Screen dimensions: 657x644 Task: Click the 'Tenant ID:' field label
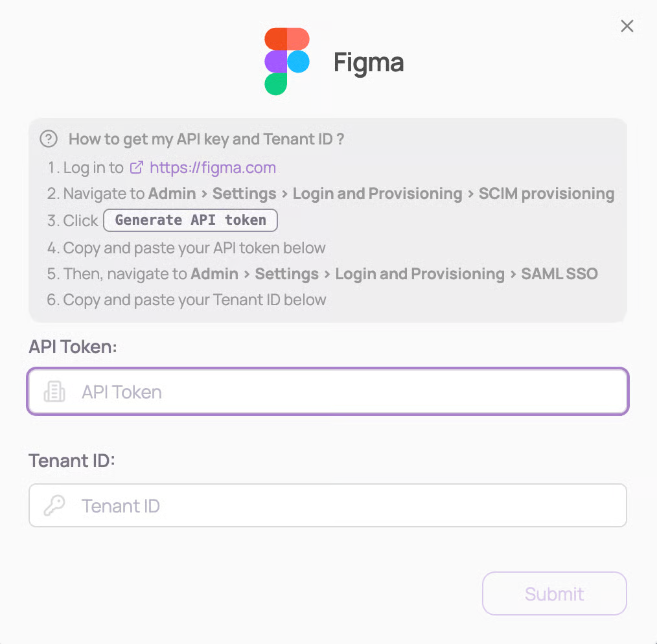pos(71,461)
